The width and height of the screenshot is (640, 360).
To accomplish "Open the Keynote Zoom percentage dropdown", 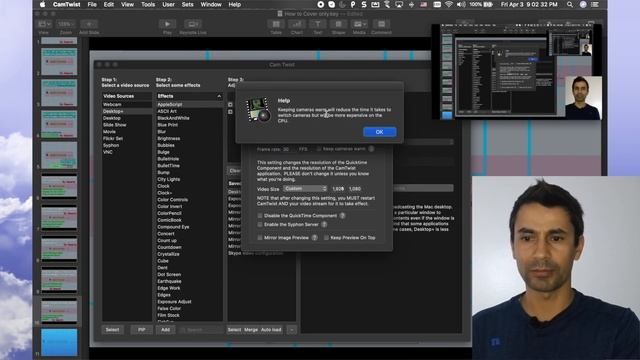I will click(x=66, y=24).
